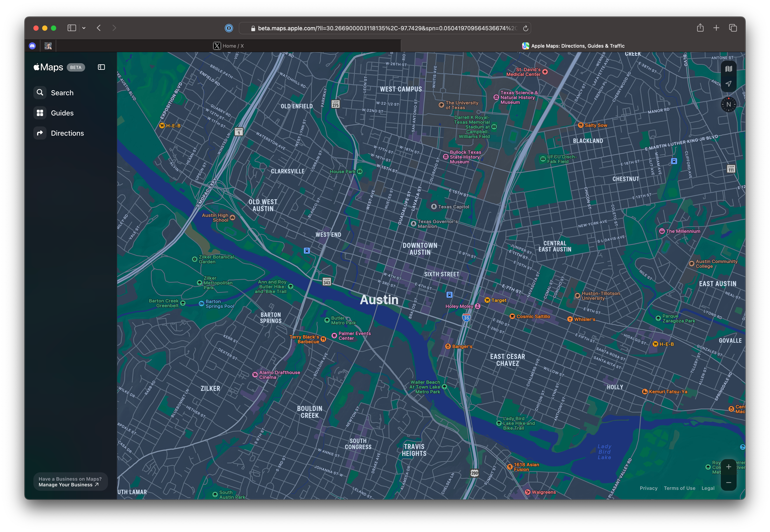The width and height of the screenshot is (770, 532).
Task: Click the Lady Bird Lake label
Action: click(x=604, y=452)
